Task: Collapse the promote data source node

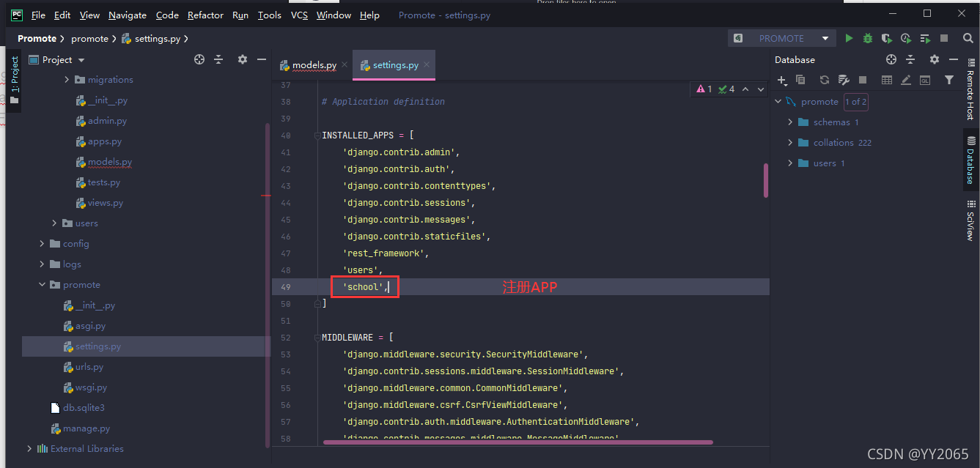Action: pyautogui.click(x=778, y=102)
